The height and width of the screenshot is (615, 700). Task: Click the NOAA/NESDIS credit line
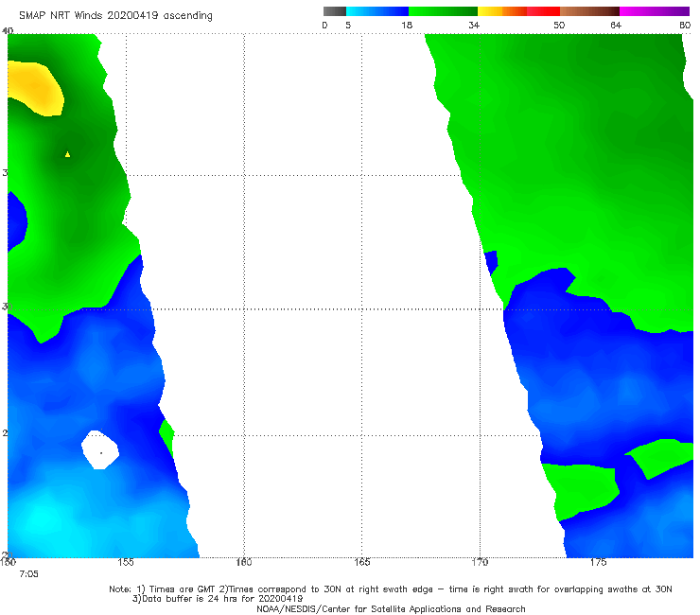[391, 609]
